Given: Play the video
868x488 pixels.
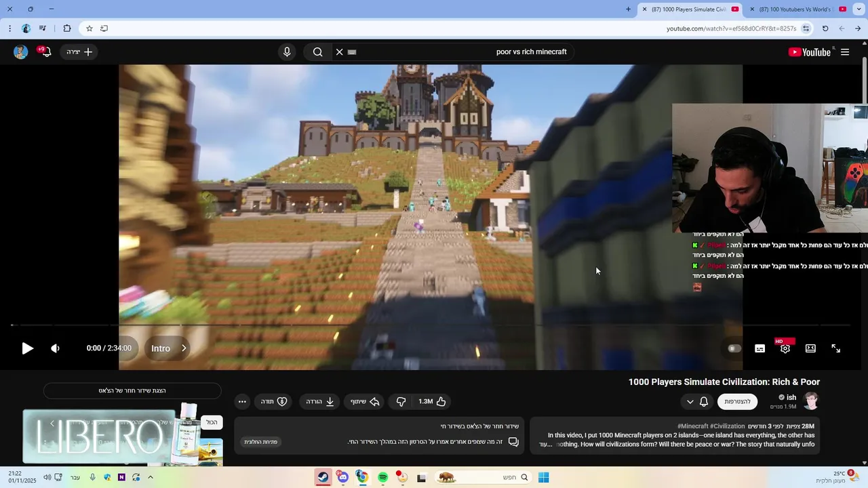Looking at the screenshot, I should click(x=27, y=348).
